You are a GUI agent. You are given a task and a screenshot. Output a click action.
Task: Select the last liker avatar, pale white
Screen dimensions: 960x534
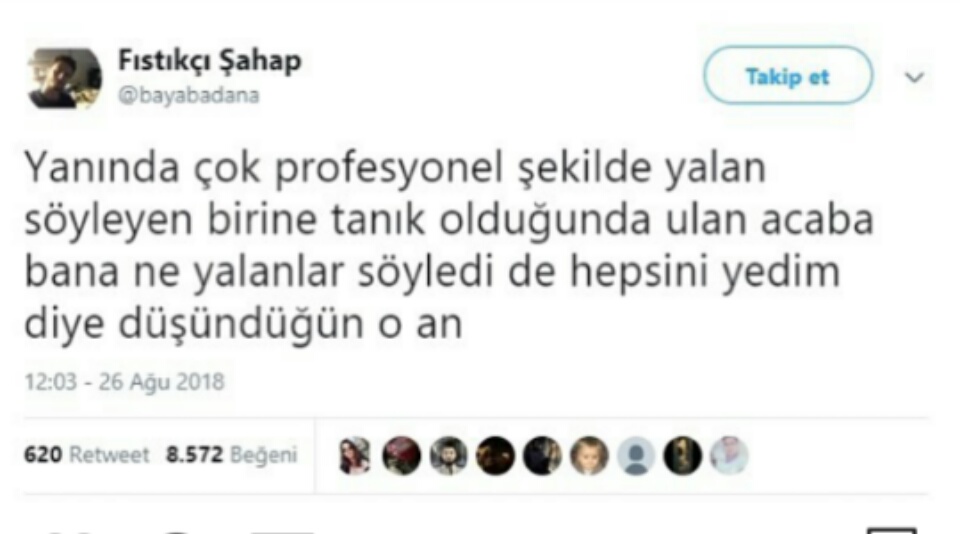(729, 456)
